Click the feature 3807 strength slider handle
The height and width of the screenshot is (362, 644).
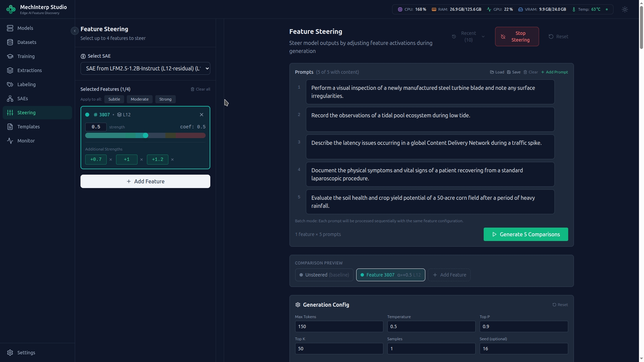(146, 135)
